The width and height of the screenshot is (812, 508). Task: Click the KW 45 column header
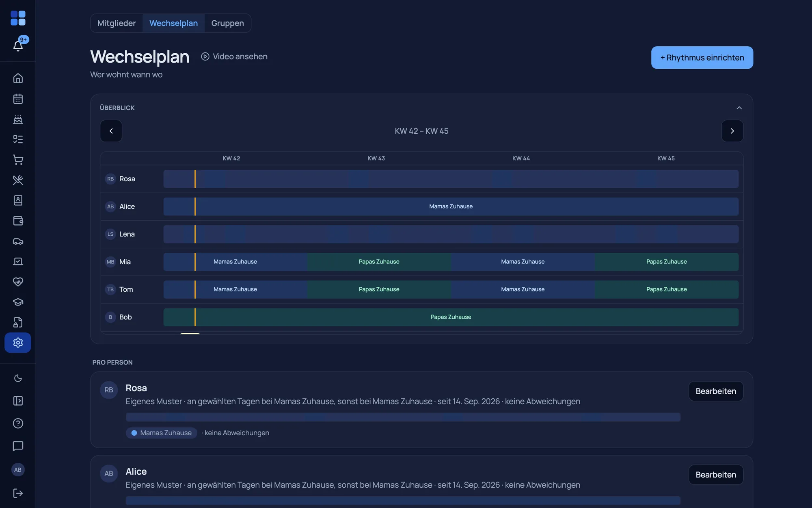(x=666, y=158)
